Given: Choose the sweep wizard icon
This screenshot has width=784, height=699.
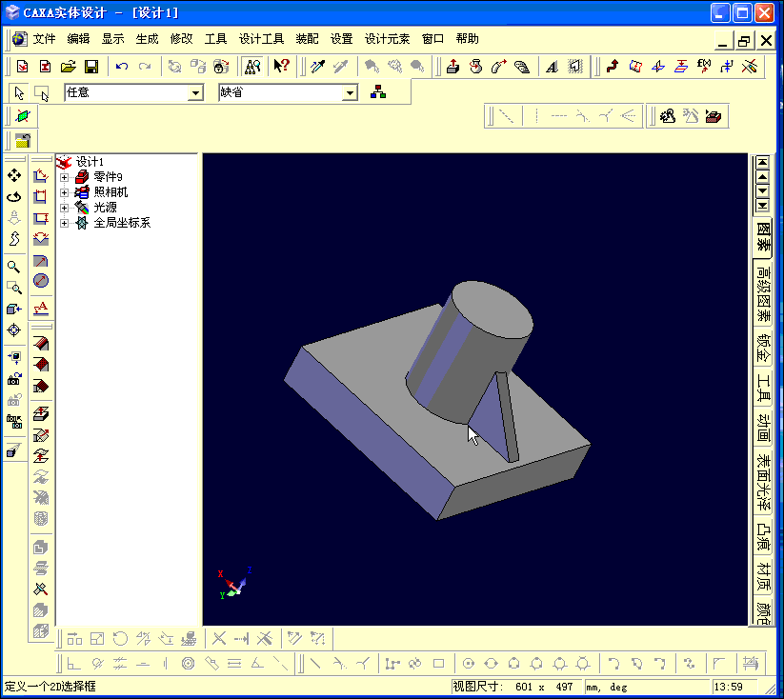Looking at the screenshot, I should (498, 67).
